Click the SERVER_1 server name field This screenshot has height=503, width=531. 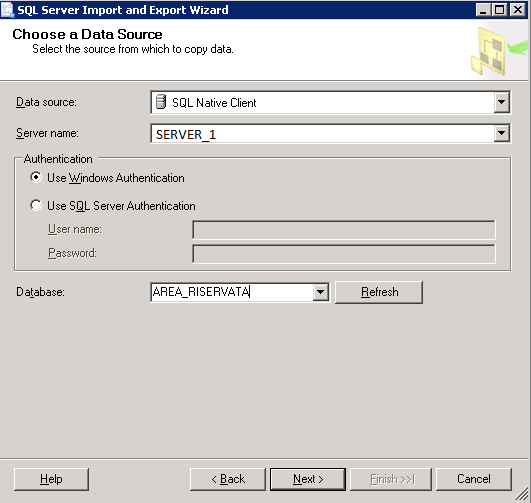click(322, 134)
